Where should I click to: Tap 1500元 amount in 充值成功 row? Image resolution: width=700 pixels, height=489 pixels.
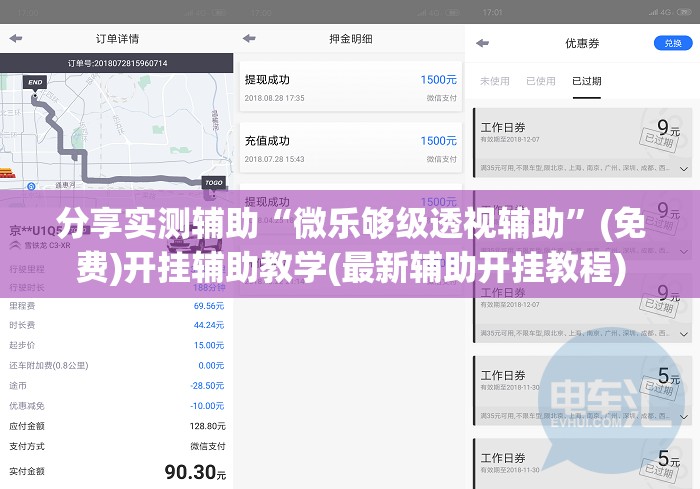(x=438, y=141)
